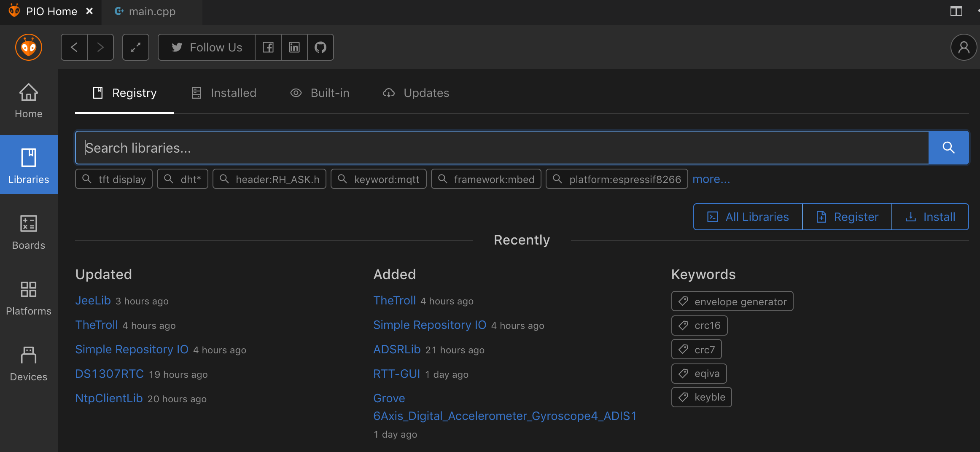The image size is (980, 452).
Task: Open the GitHub icon link
Action: tap(320, 47)
